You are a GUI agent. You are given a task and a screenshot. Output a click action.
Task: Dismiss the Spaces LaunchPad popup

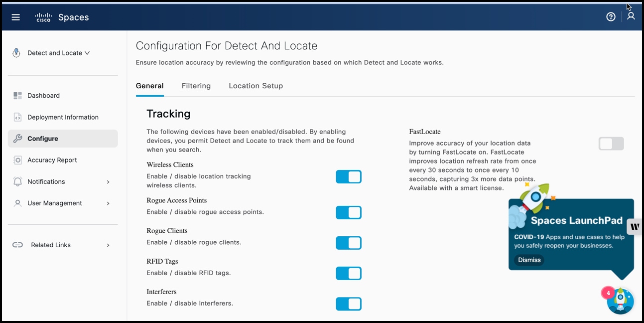pos(529,260)
